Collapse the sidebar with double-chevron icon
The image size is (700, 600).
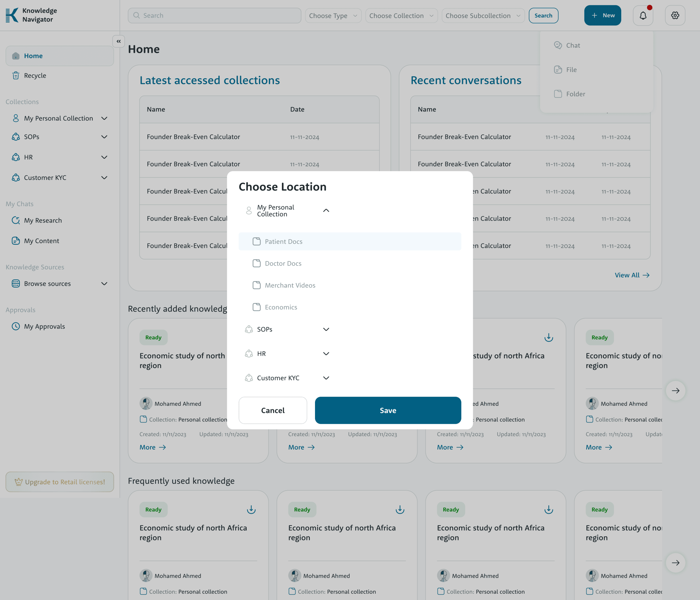pos(119,41)
